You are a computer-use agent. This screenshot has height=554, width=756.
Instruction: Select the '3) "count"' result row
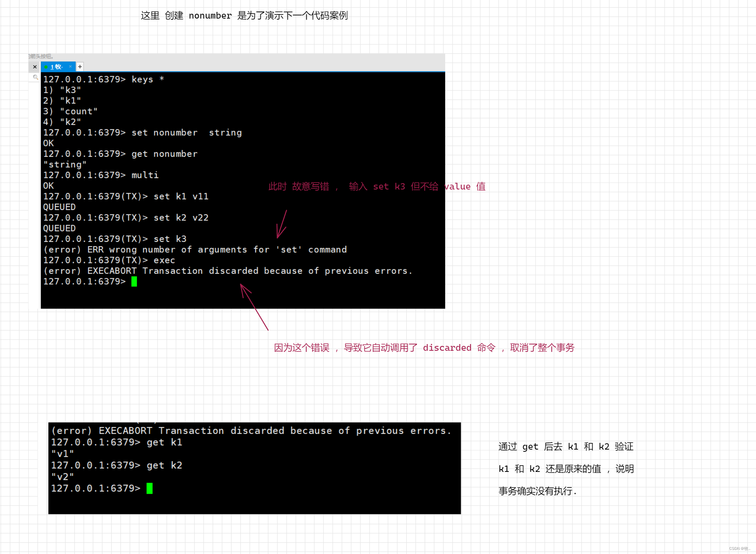(70, 111)
